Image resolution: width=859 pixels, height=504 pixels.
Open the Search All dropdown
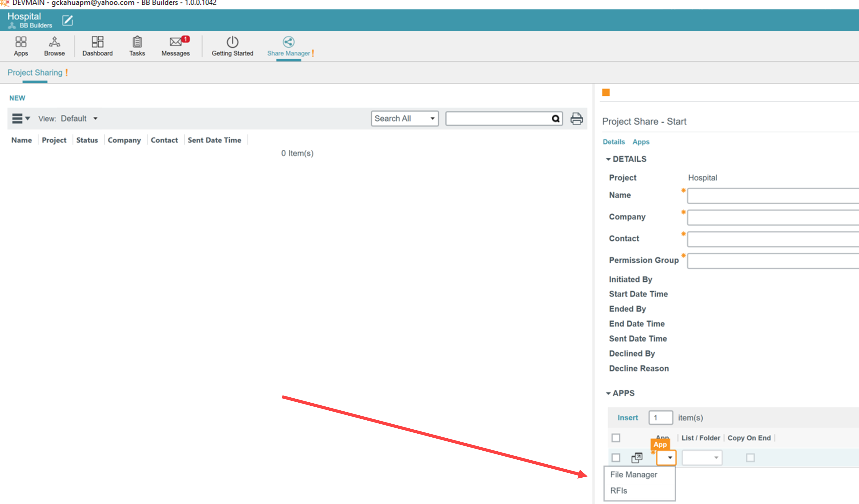pos(405,119)
